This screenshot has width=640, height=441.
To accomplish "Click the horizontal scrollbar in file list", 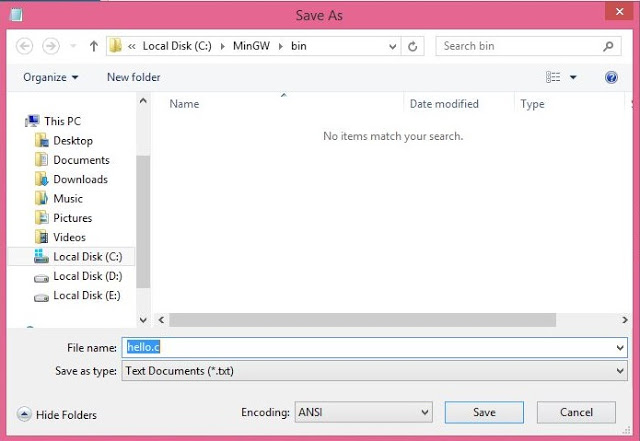I will [x=362, y=320].
